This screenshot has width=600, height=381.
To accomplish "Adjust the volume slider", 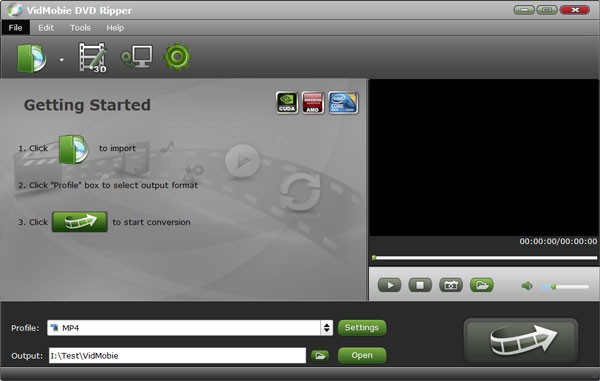I will [564, 287].
